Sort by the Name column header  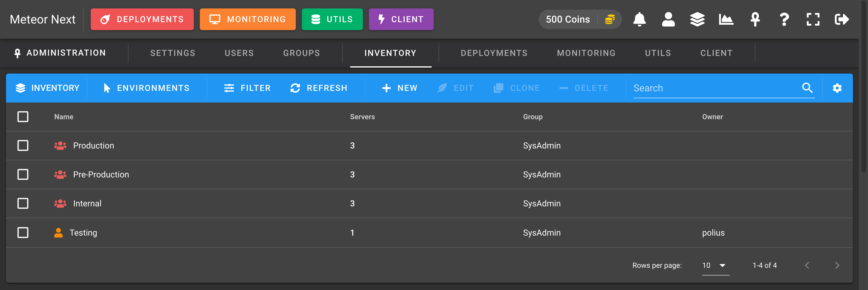(x=64, y=117)
